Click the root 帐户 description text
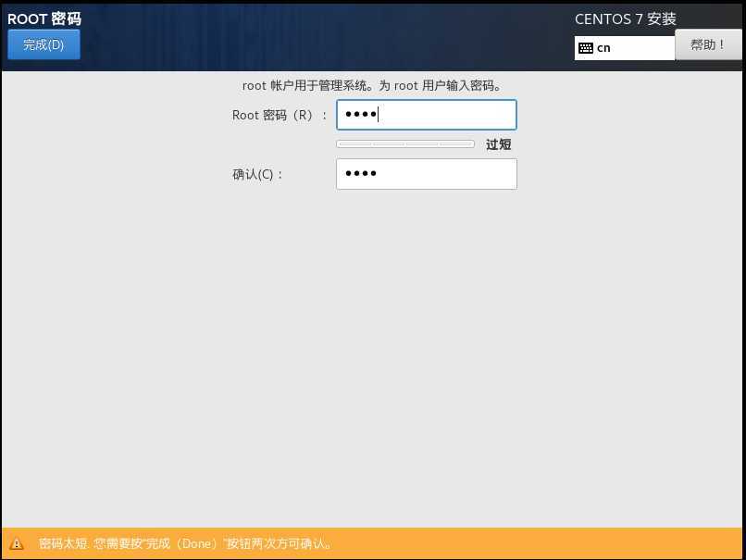Viewport: 746px width, 560px height. [372, 86]
